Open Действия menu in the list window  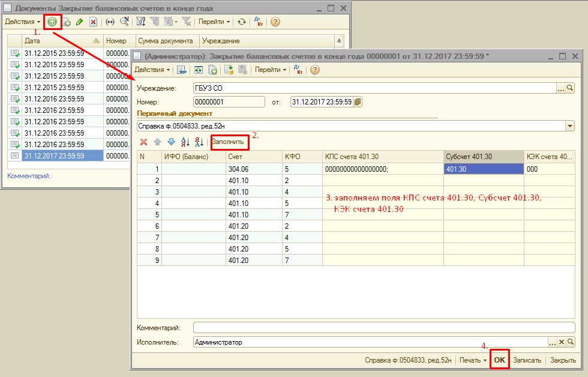pyautogui.click(x=22, y=22)
